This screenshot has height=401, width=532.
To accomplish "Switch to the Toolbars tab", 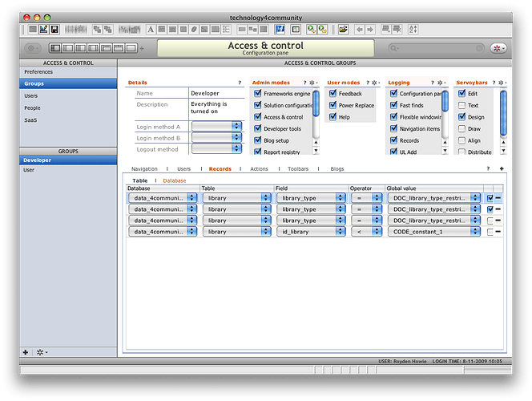I will [298, 169].
